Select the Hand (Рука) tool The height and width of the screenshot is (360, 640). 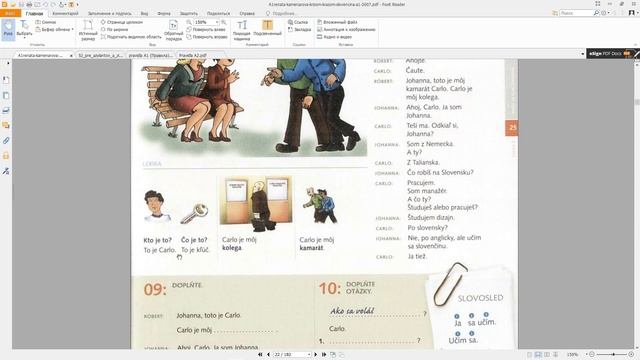[x=8, y=29]
